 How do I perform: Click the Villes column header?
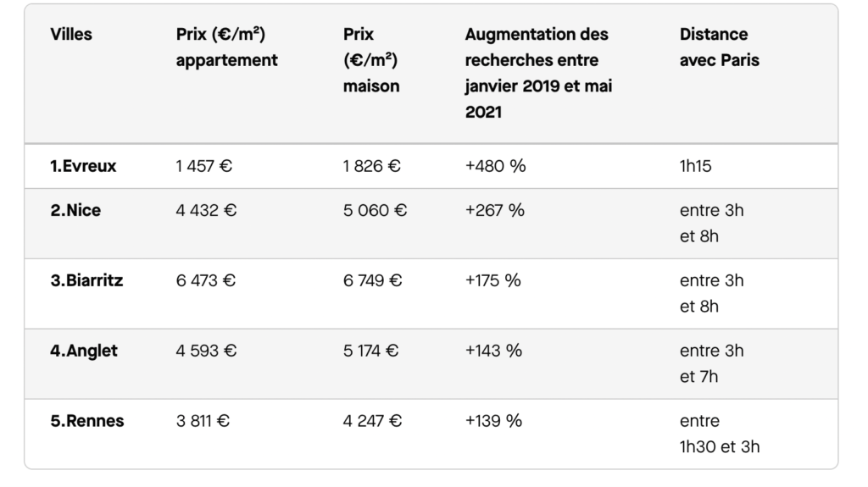71,35
